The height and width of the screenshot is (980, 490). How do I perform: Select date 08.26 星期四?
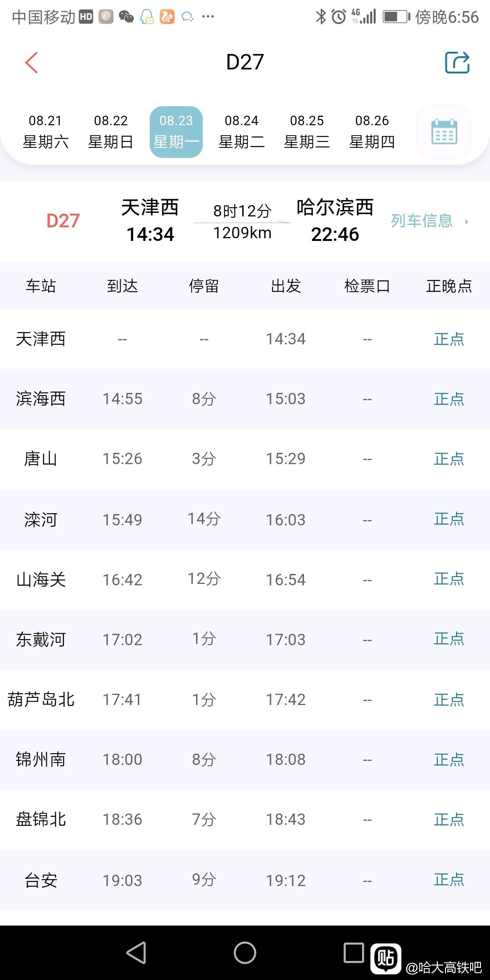[372, 132]
